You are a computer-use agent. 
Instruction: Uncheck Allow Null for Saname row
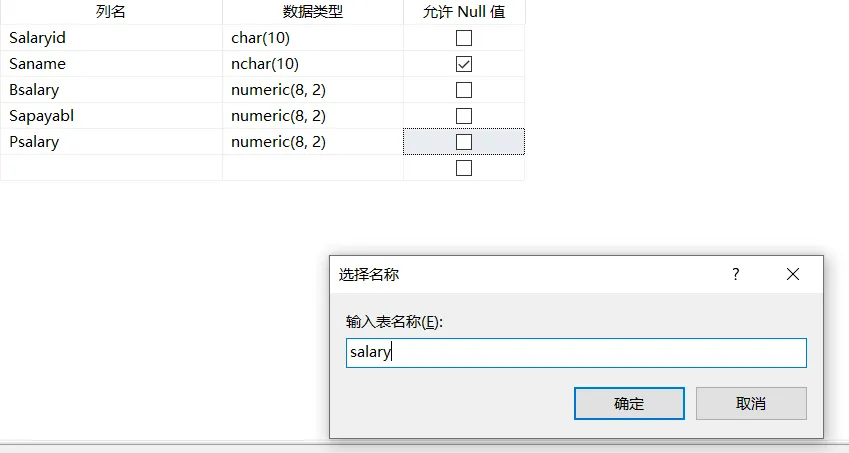(x=464, y=64)
